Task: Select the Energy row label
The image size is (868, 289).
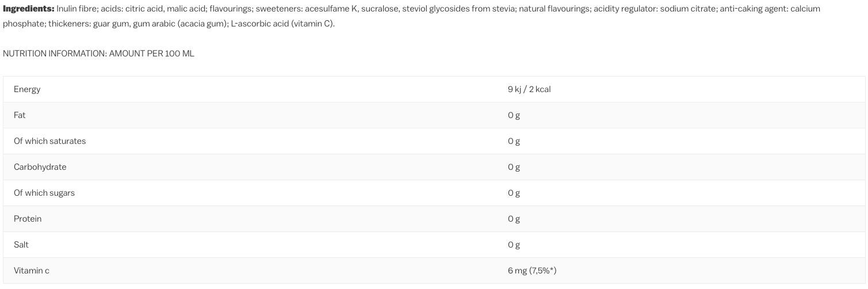Action: click(x=27, y=89)
